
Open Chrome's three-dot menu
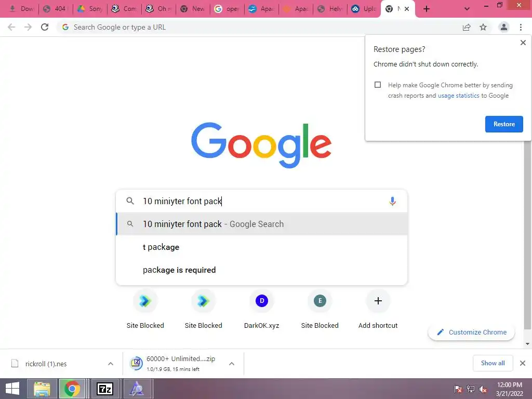tap(521, 27)
